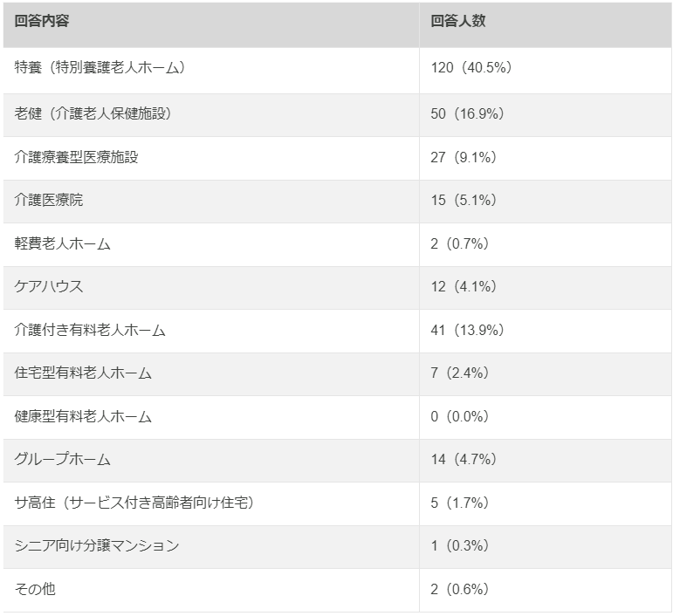Click the 27（9.1%） value
The width and height of the screenshot is (673, 616).
(464, 158)
